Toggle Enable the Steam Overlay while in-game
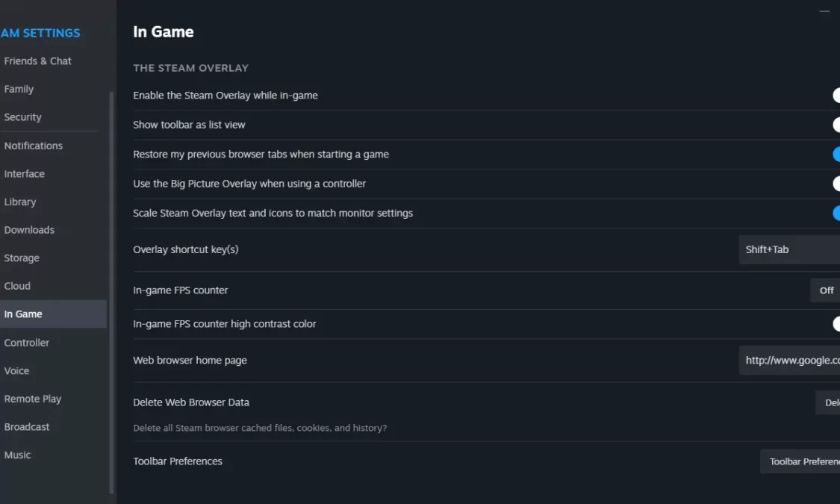 pos(836,96)
